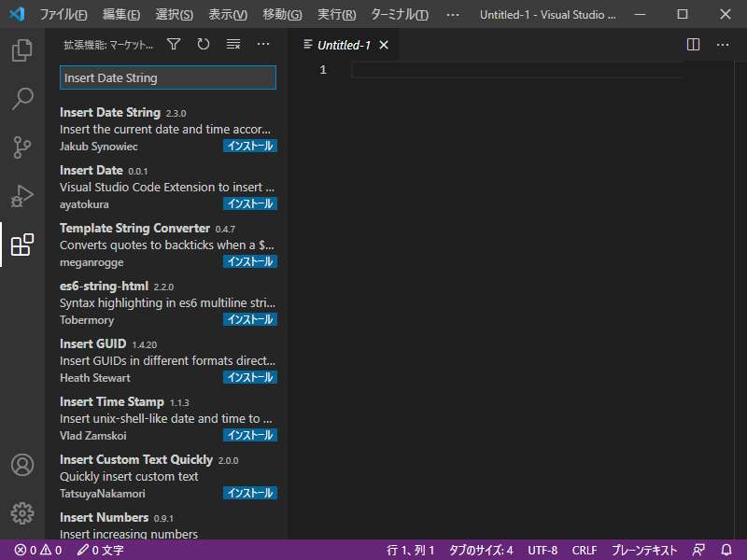Install the Insert Date extension by ayatokura
The width and height of the screenshot is (747, 560).
(250, 203)
